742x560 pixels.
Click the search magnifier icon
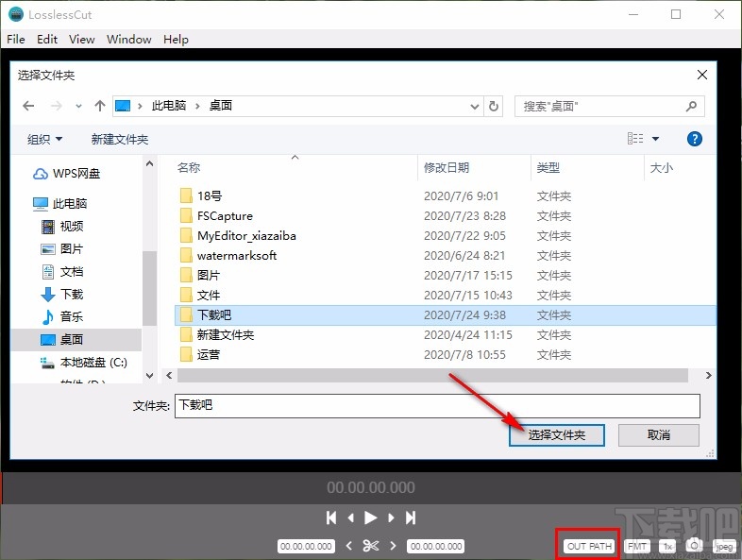point(691,107)
